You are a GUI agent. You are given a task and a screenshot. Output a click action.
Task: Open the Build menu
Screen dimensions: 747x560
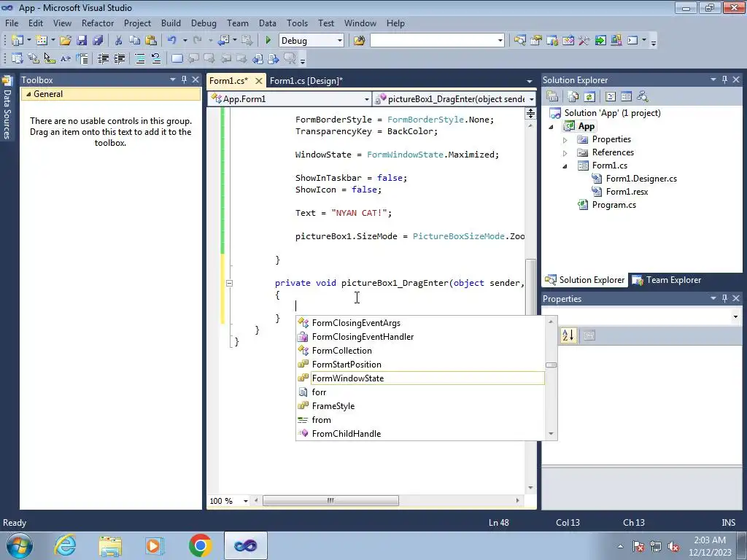click(x=171, y=23)
